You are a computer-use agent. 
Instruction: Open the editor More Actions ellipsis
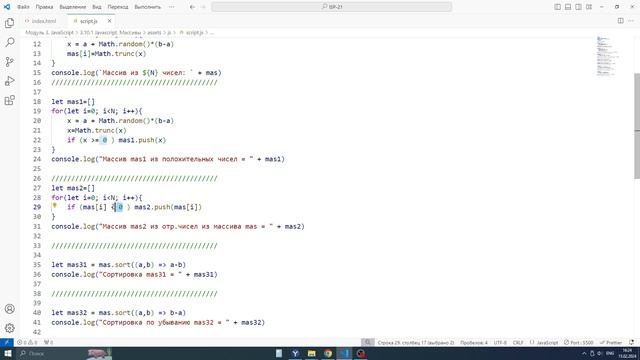coord(632,21)
